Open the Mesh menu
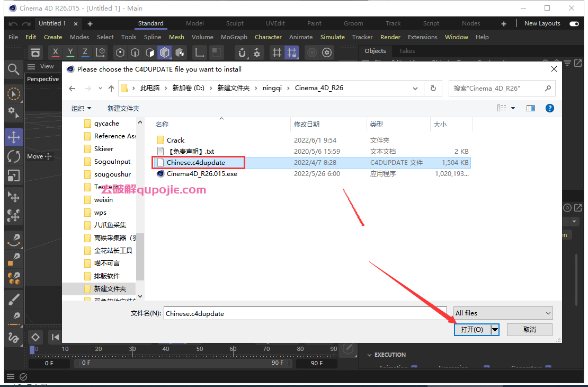 tap(176, 37)
